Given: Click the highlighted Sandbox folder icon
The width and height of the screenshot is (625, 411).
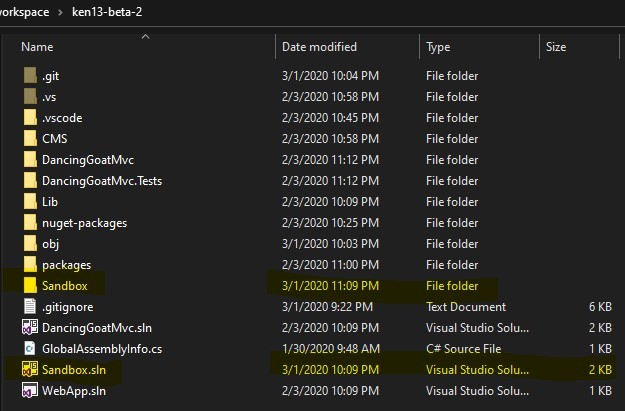Looking at the screenshot, I should 30,285.
